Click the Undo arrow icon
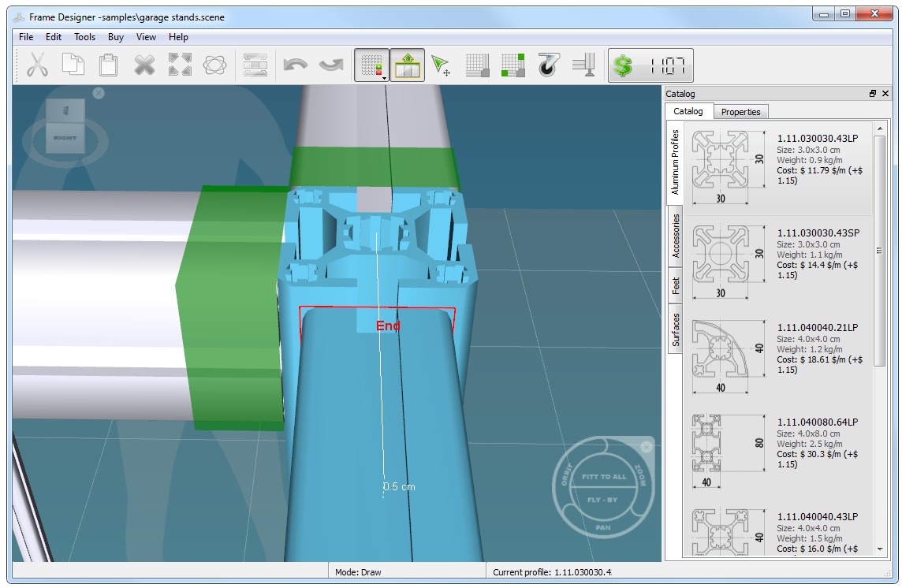Screen dimensions: 902x588 coord(295,65)
